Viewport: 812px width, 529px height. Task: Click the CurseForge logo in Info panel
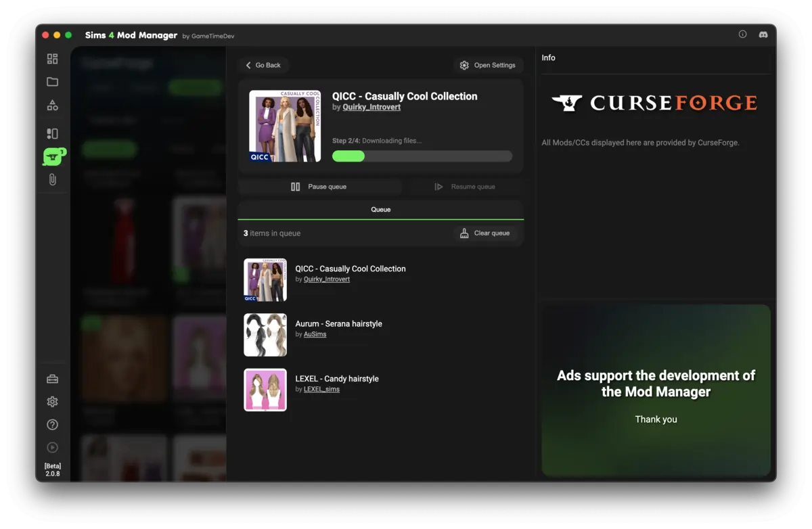point(654,103)
